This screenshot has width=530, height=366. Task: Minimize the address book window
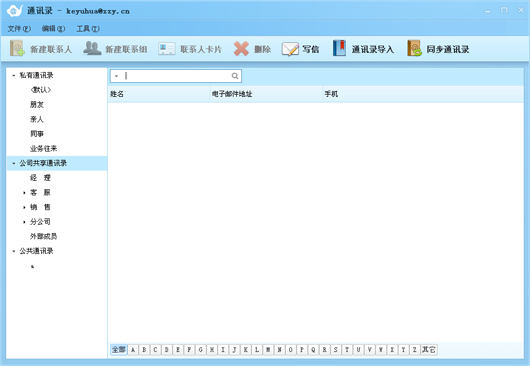[x=487, y=11]
